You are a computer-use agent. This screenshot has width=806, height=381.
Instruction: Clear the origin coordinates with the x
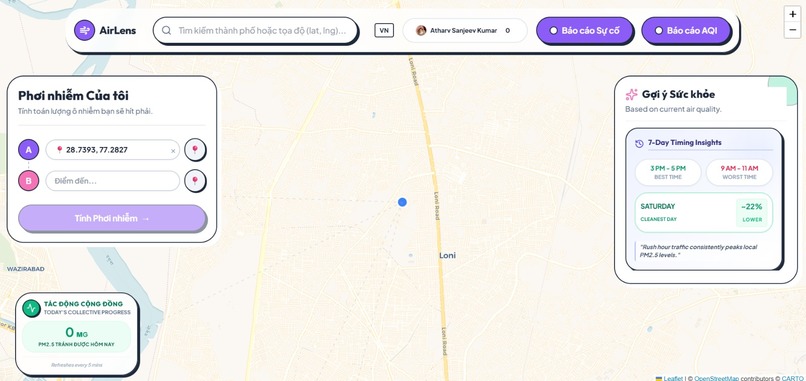(173, 151)
